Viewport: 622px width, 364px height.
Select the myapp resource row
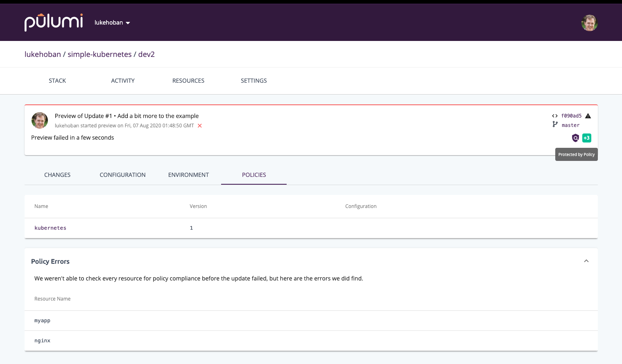[311, 321]
